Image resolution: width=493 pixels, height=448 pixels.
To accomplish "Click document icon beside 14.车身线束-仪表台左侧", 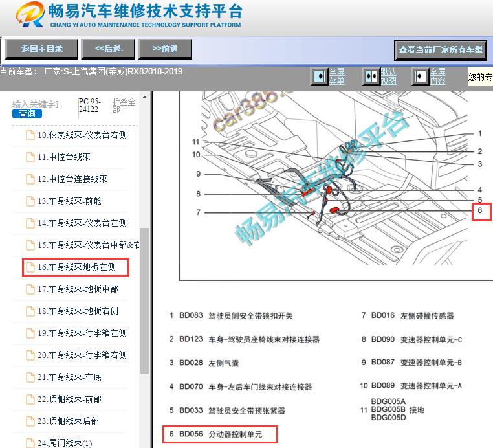I will 30,223.
